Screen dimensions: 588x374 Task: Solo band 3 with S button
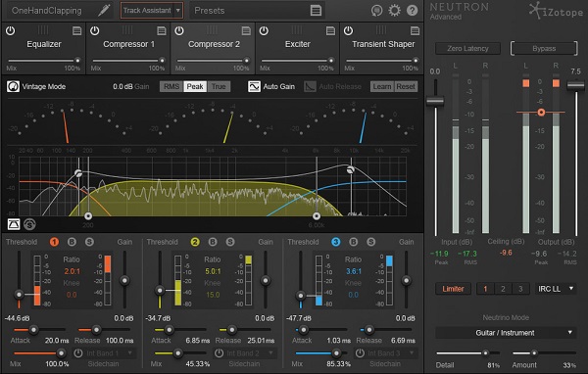coord(370,242)
